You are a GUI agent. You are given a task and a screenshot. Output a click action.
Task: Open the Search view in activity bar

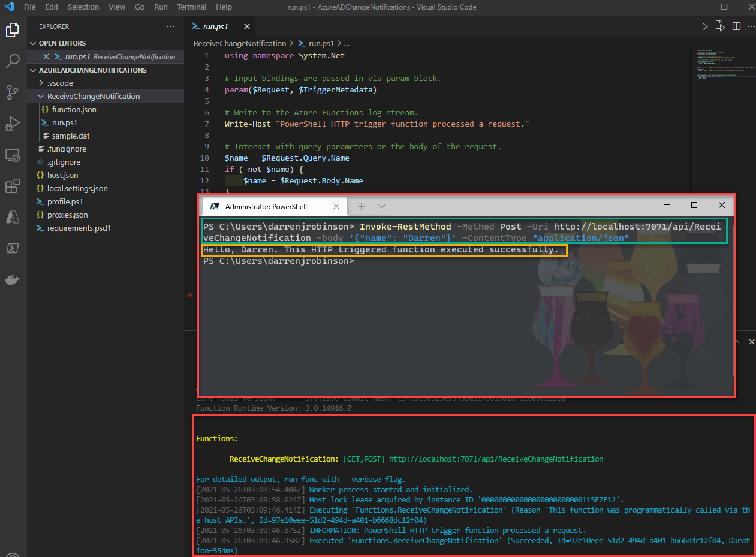13,61
